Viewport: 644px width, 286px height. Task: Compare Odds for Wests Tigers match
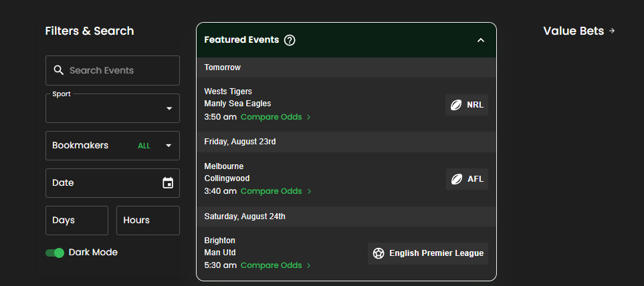pyautogui.click(x=271, y=117)
